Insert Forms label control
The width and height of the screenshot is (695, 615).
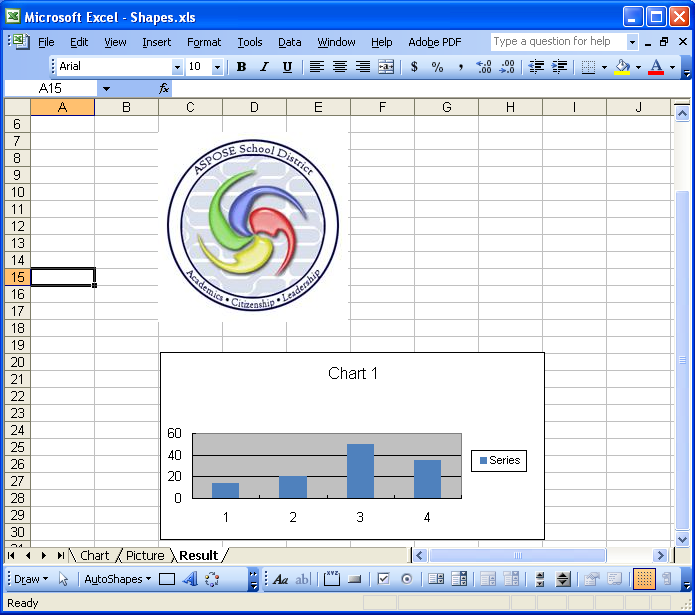(280, 579)
